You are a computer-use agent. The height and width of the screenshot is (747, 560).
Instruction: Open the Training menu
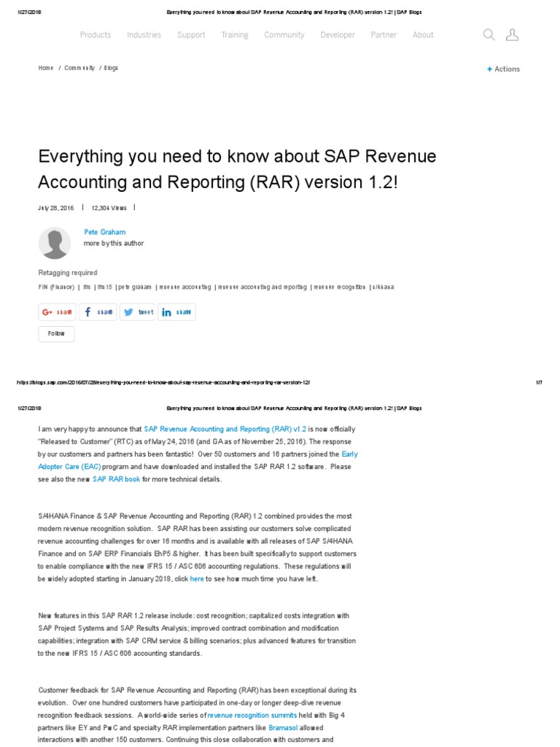pyautogui.click(x=235, y=35)
